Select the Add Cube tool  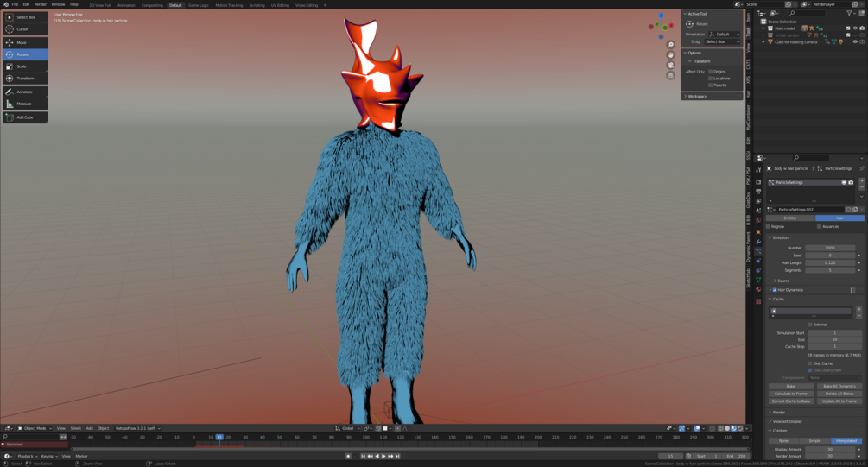tap(25, 117)
